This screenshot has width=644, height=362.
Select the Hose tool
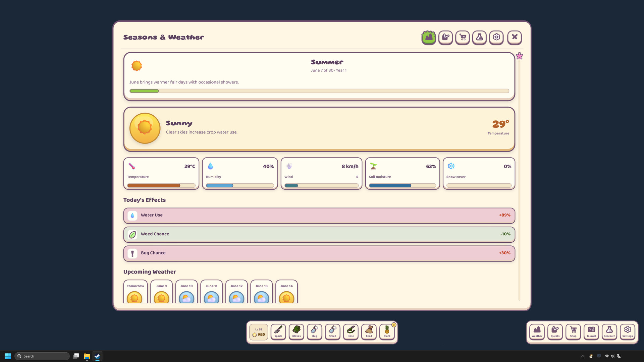coord(351,332)
